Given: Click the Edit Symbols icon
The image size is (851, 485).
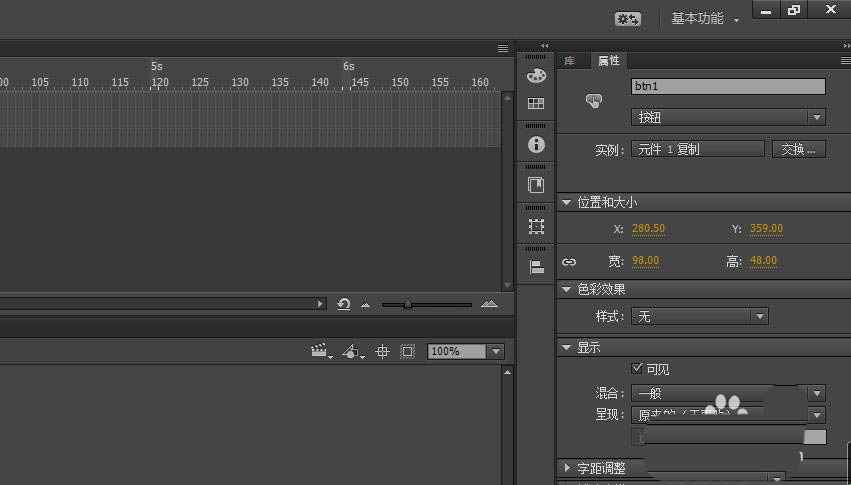Looking at the screenshot, I should [352, 351].
